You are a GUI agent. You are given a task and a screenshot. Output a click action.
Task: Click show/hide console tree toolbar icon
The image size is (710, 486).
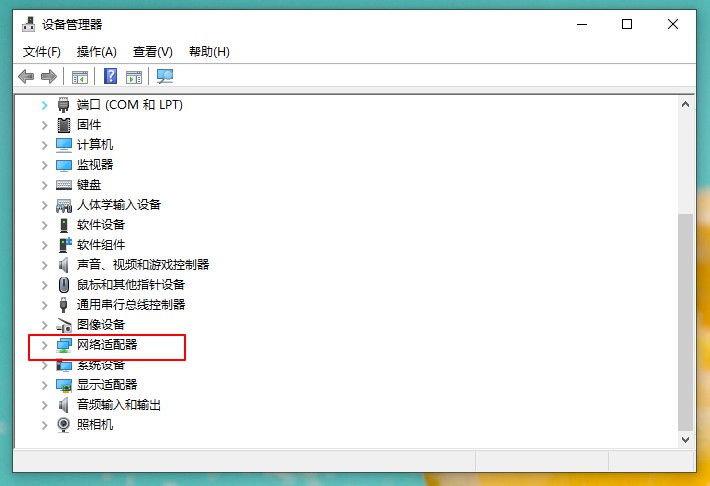[80, 77]
